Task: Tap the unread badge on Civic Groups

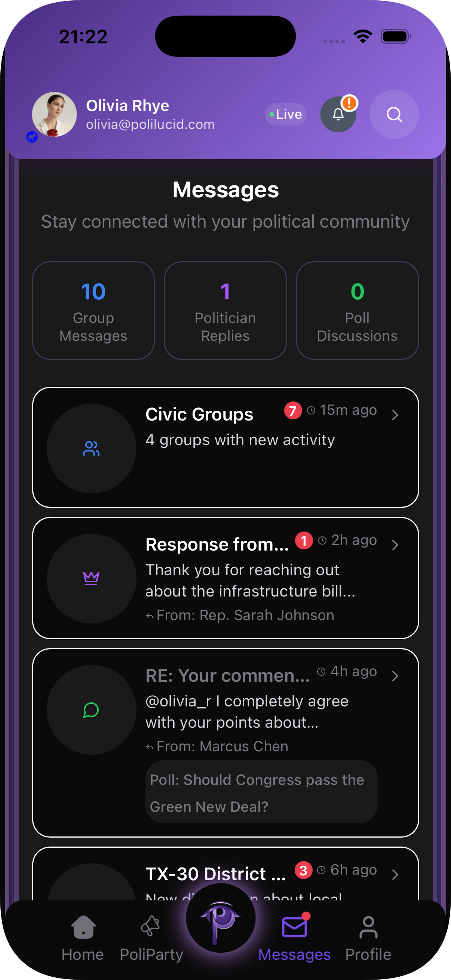Action: (293, 410)
